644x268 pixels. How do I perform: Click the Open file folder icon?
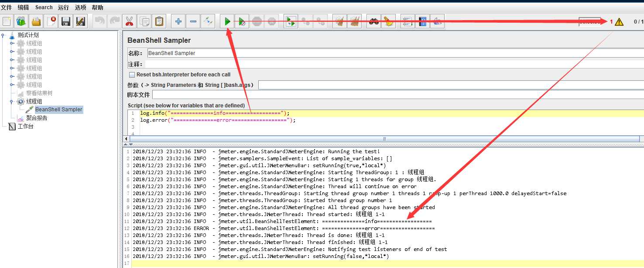pos(36,21)
